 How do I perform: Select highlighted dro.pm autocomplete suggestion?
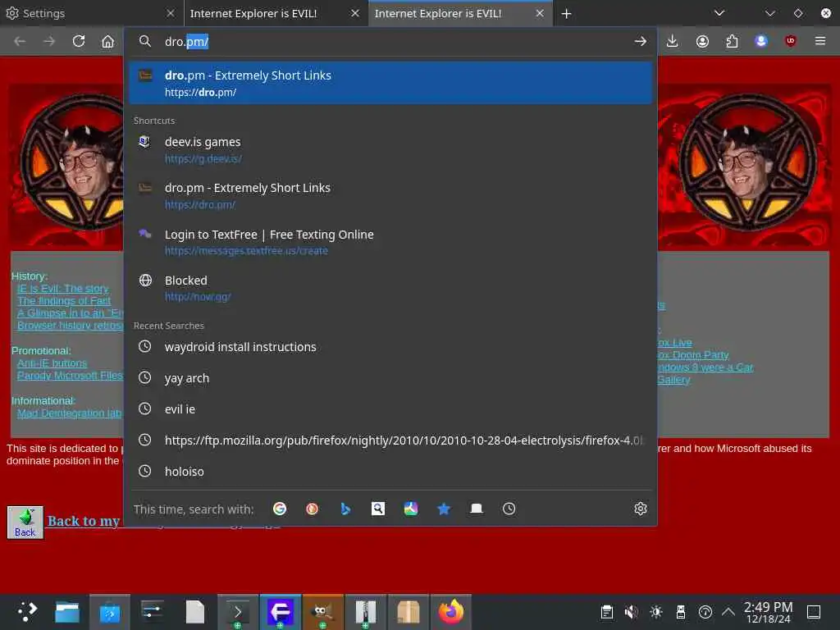390,83
